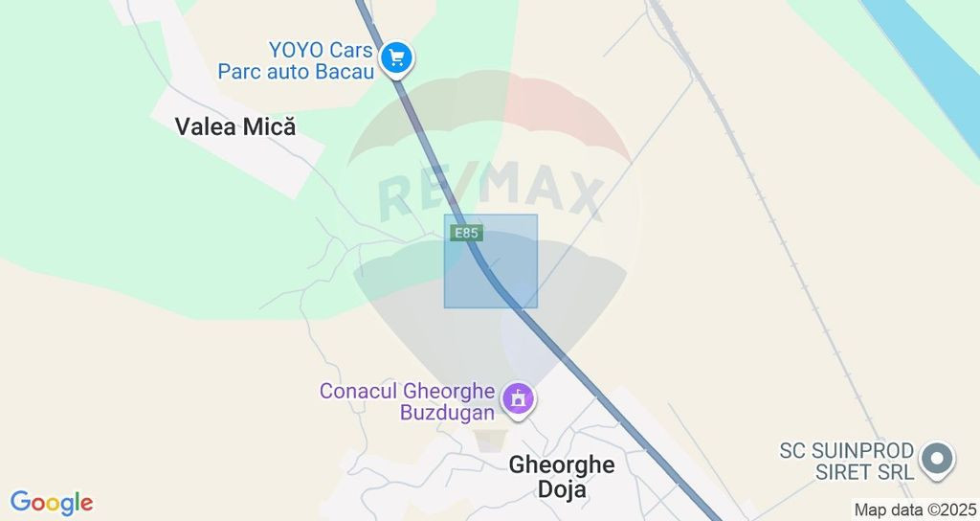Click the E85 road shield

tap(466, 234)
